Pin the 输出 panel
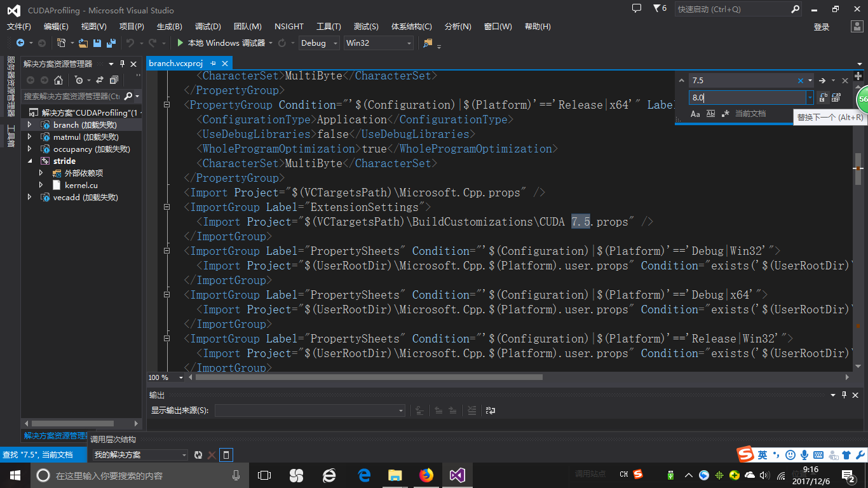 [x=844, y=395]
